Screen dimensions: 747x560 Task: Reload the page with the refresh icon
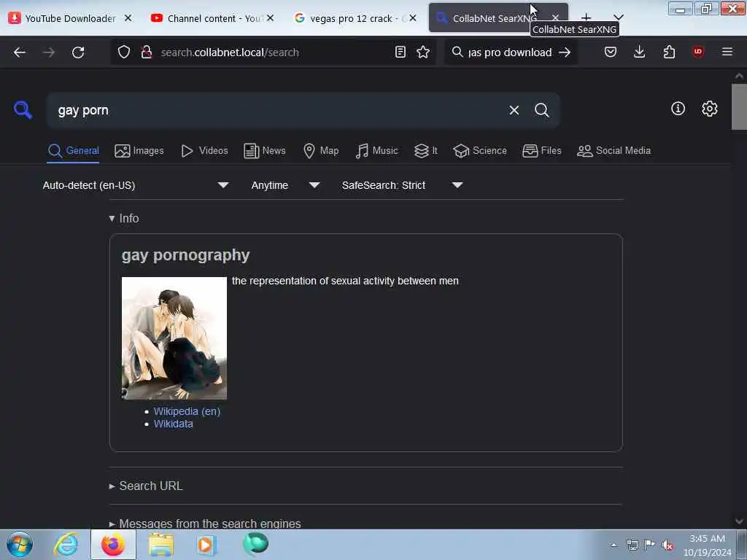pyautogui.click(x=78, y=52)
